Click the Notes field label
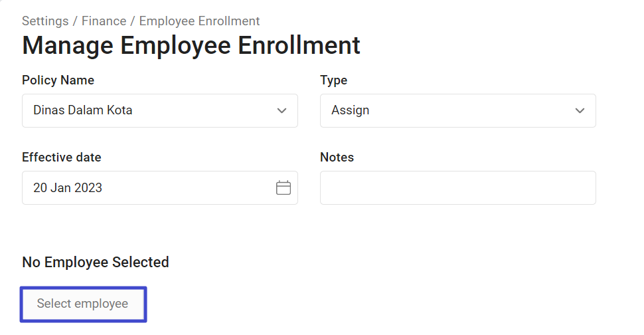Viewport: 644px width, 335px height. (337, 157)
